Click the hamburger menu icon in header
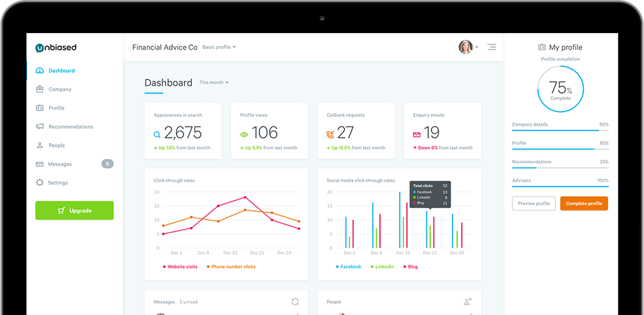Viewport: 644px width, 315px height. (x=491, y=47)
